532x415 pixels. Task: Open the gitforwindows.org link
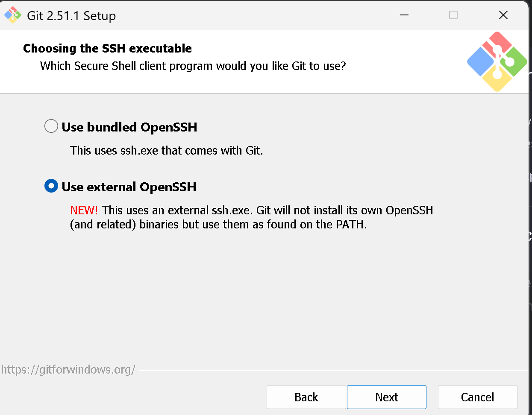(68, 369)
